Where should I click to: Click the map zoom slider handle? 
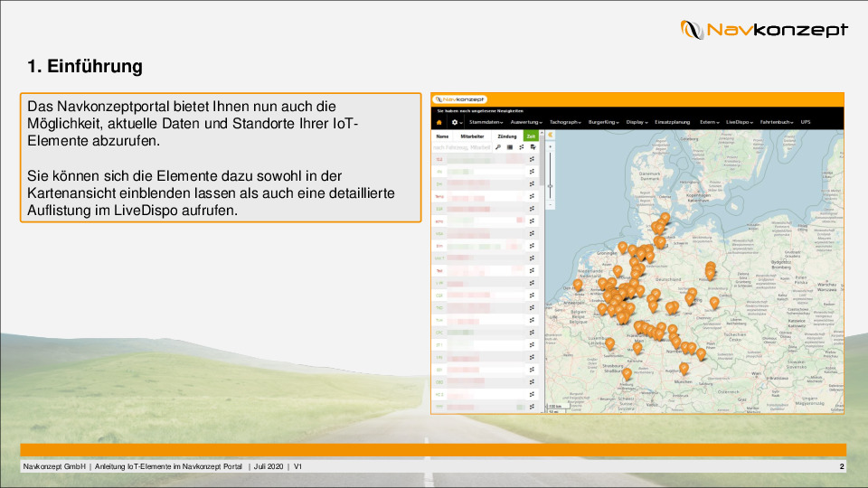551,186
